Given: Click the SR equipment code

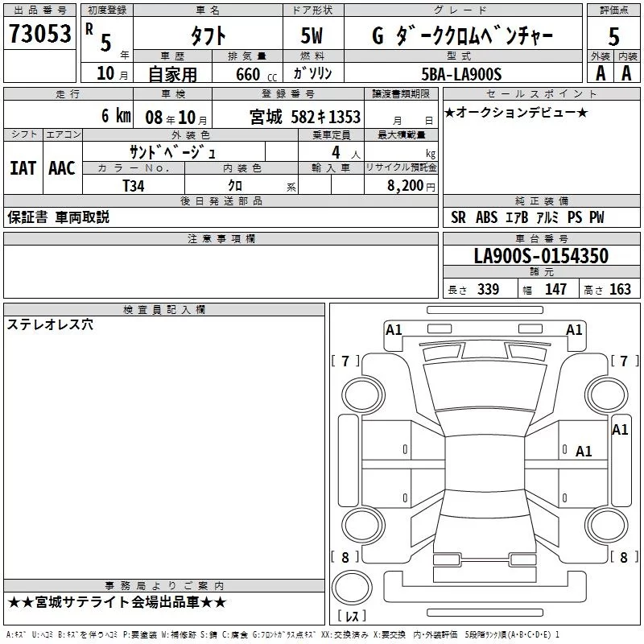Looking at the screenshot, I should tap(458, 217).
